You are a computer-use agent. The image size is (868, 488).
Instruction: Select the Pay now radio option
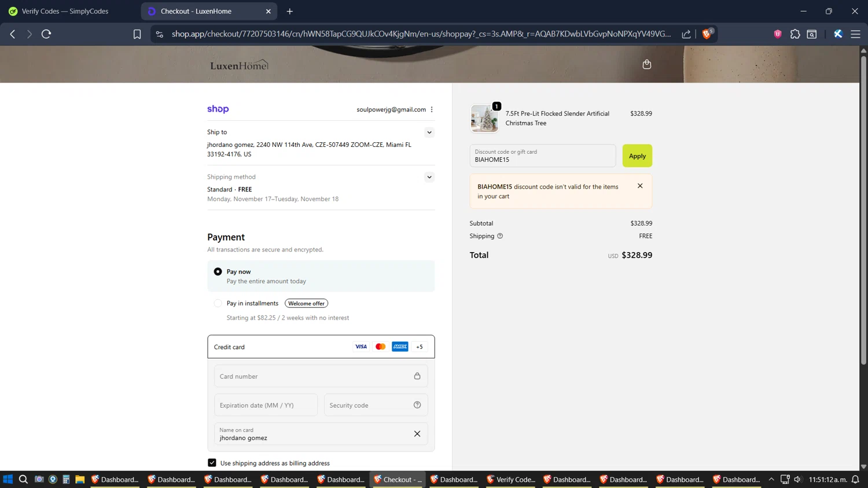[x=218, y=272]
